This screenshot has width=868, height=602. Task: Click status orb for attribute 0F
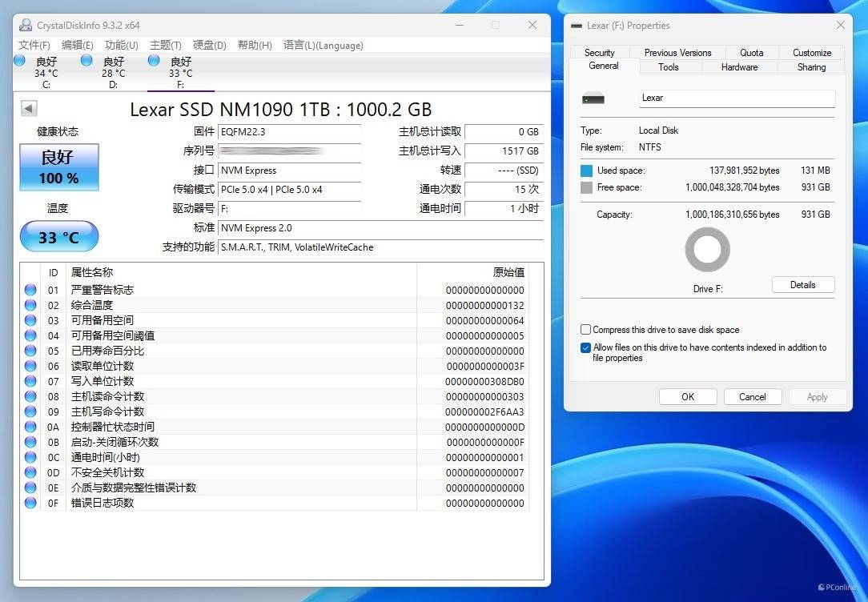point(30,503)
